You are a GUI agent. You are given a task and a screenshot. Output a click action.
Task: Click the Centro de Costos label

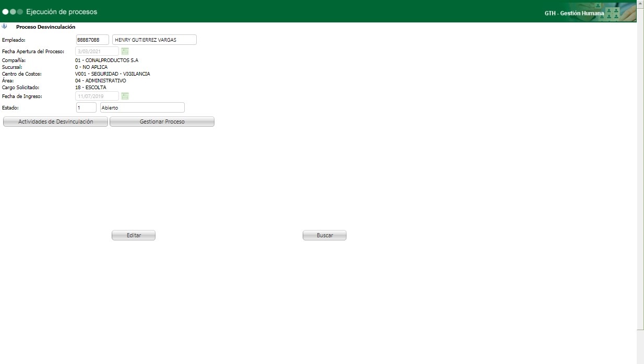(x=21, y=74)
